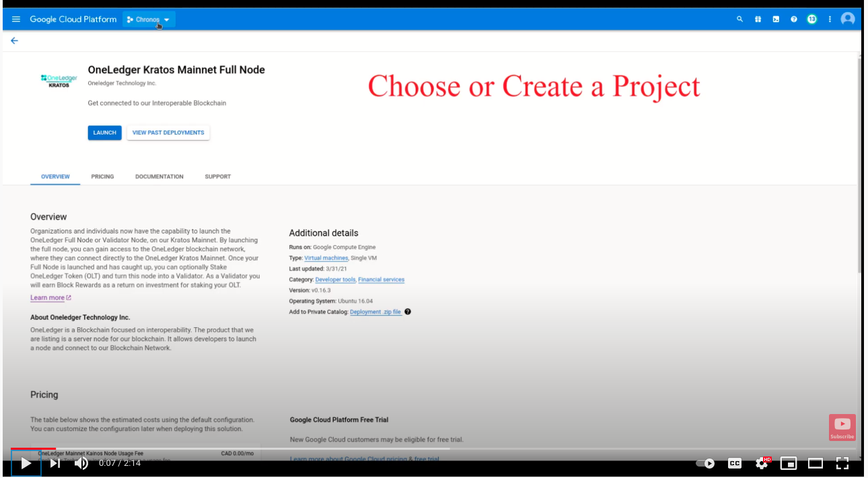
Task: Play the YouTube video
Action: coord(26,463)
